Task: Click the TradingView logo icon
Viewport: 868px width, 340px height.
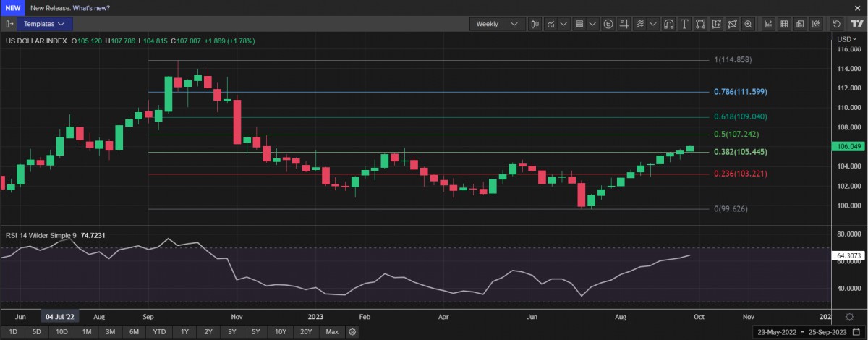Action: 857,24
